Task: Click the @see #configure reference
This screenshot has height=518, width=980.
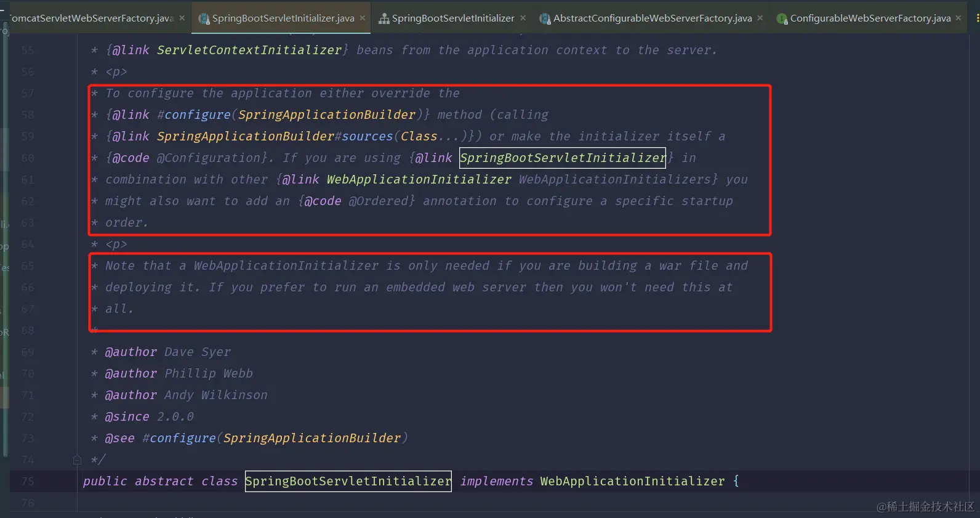Action: tap(179, 438)
